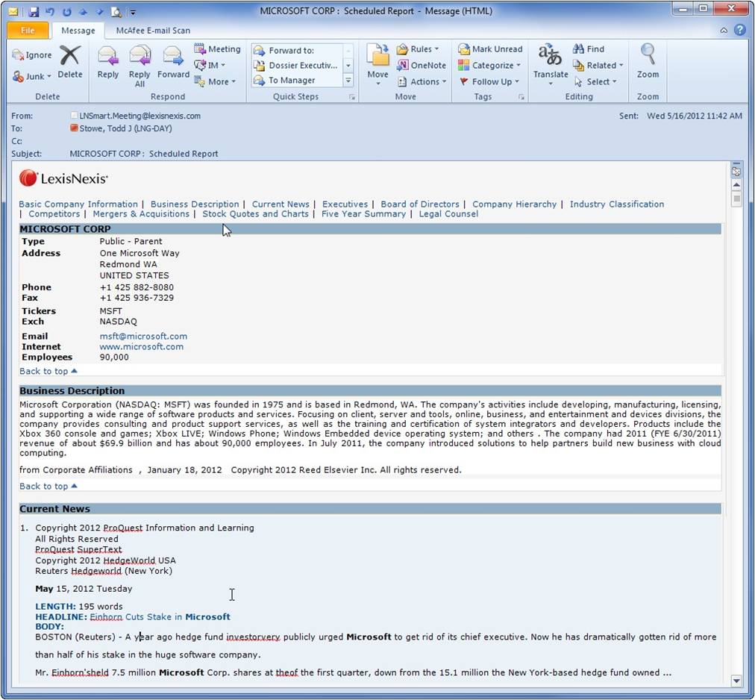Go to previous item with up arrow
Viewport: 755px width, 700px height.
83,11
